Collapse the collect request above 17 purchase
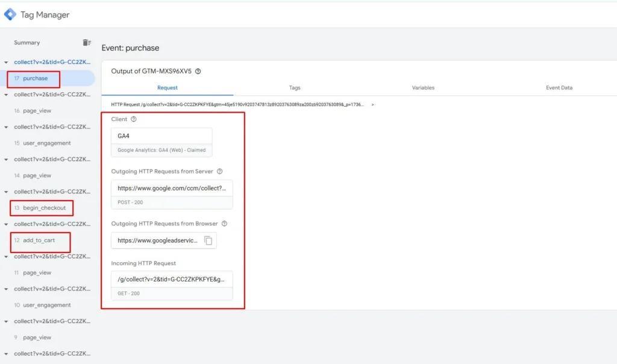Viewport: 617px width, 364px height. (x=6, y=62)
